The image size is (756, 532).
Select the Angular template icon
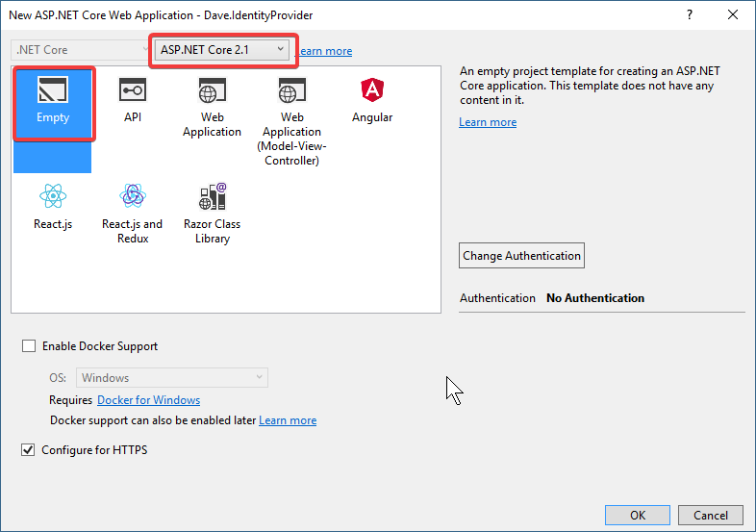click(x=372, y=90)
